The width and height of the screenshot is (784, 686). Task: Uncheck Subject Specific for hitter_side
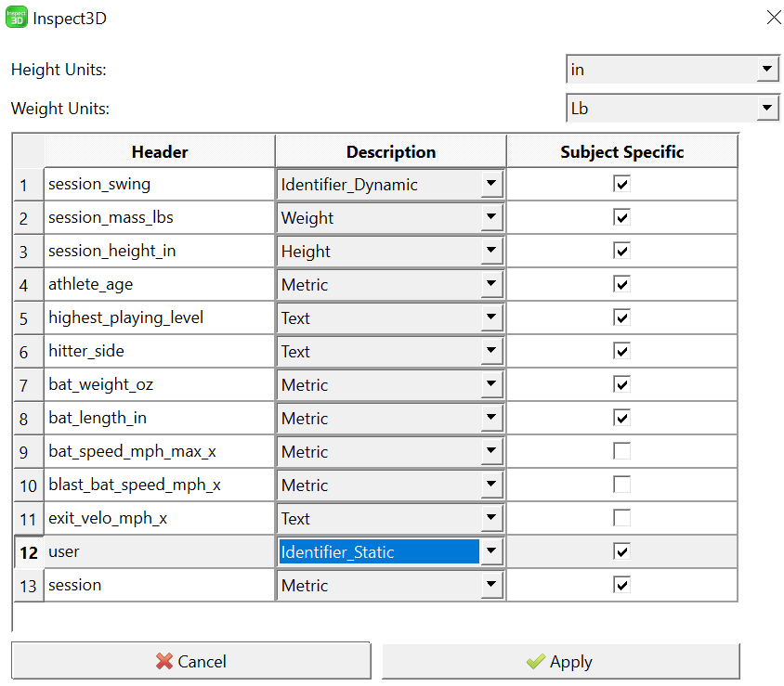point(621,351)
